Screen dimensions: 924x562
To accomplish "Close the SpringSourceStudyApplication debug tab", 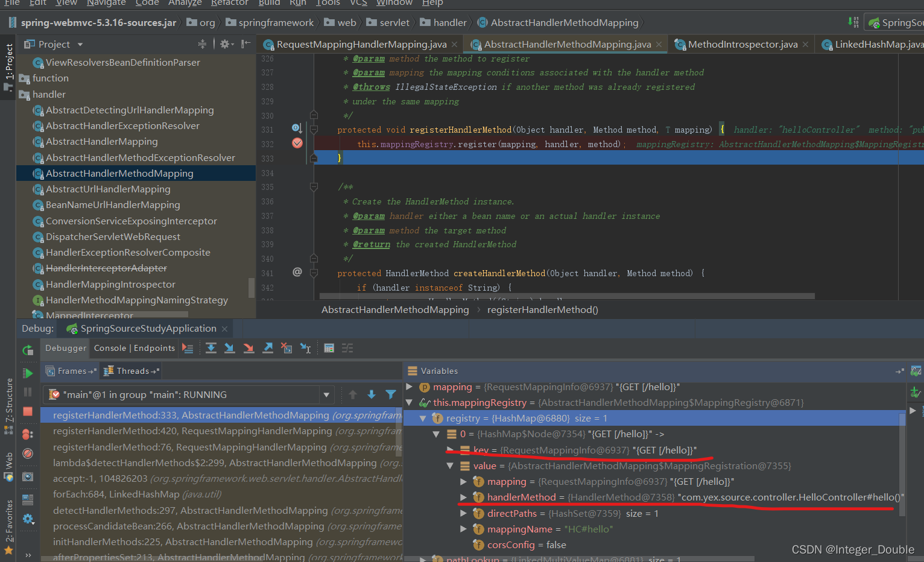I will pyautogui.click(x=224, y=329).
